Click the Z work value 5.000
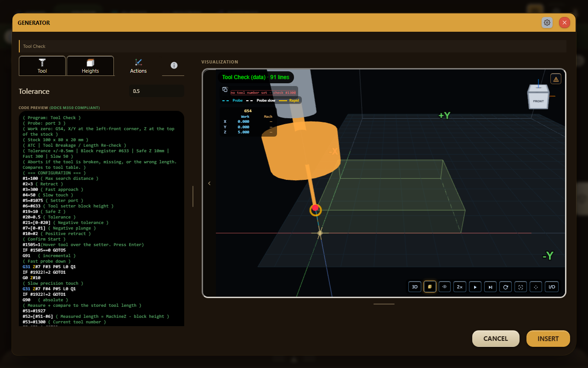The image size is (588, 368). pyautogui.click(x=243, y=132)
